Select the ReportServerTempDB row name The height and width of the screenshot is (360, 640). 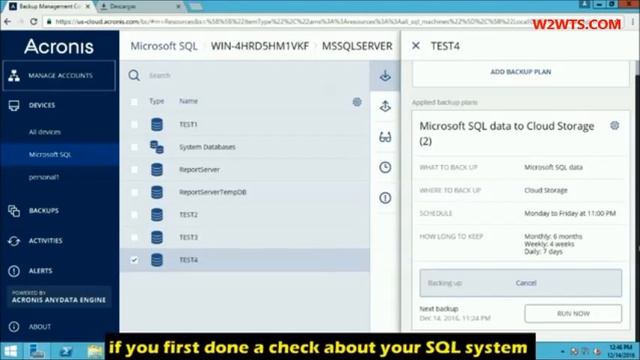(x=213, y=192)
